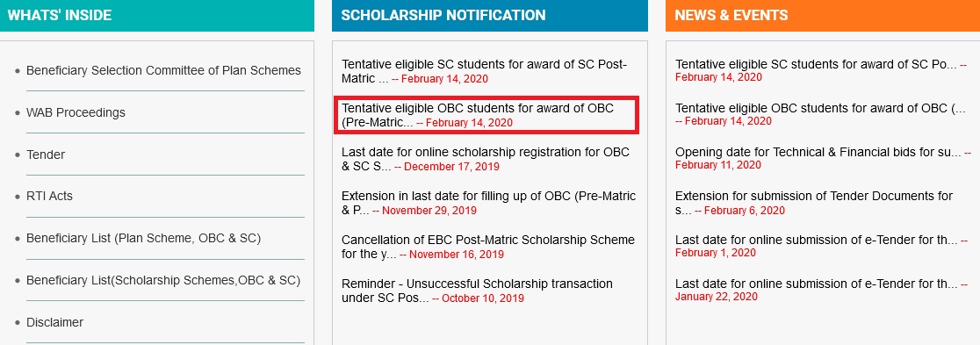Open RTI Acts link

pos(49,197)
